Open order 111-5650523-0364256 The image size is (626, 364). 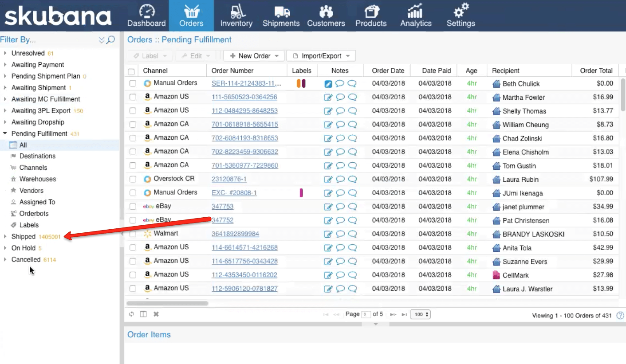pyautogui.click(x=244, y=97)
